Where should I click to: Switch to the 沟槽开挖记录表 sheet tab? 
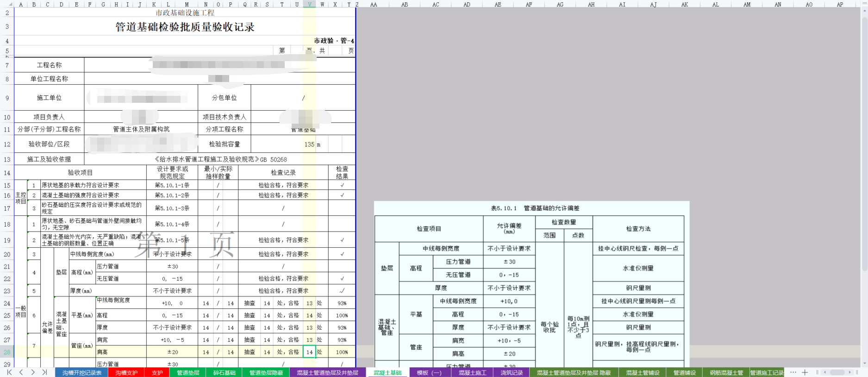tap(81, 373)
